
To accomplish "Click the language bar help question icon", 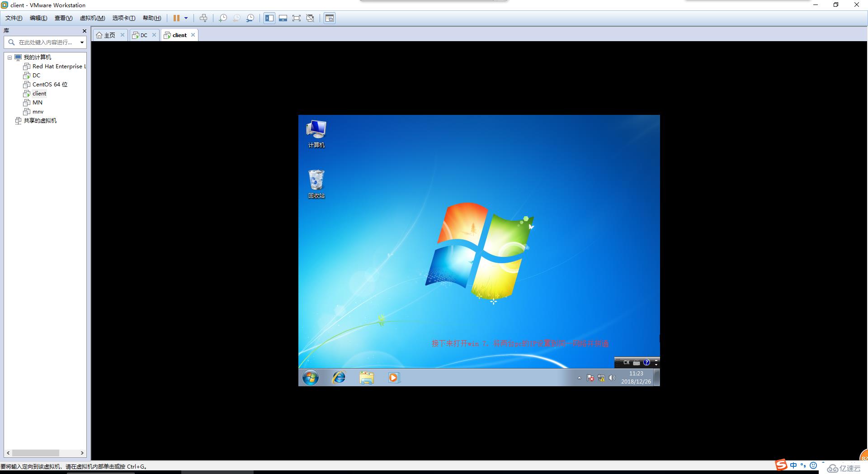I will [x=646, y=362].
